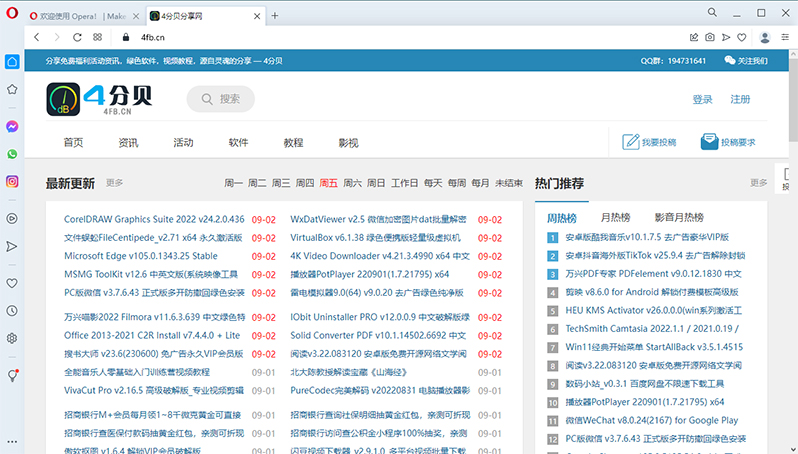
Task: Select the 影音月热榜 ranking tab
Action: [x=679, y=218]
